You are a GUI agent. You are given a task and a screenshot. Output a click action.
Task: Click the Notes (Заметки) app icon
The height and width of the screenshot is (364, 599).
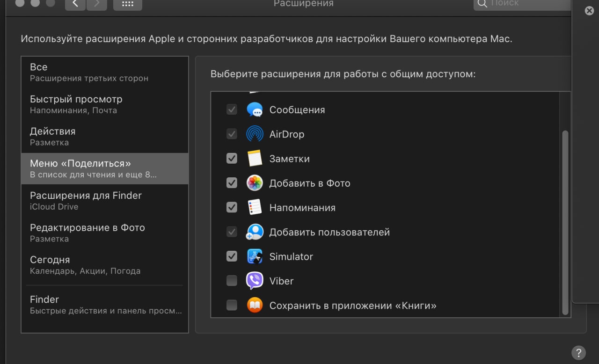[x=255, y=159]
